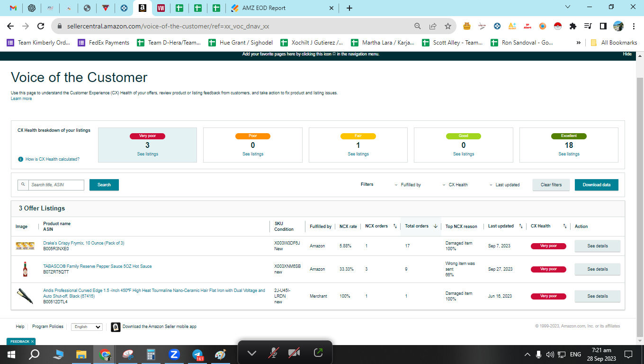
Task: See listings under Excellent
Action: point(569,154)
